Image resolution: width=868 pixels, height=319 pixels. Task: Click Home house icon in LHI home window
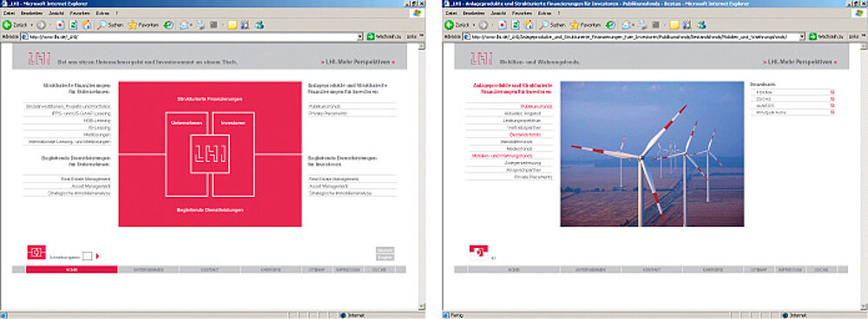point(86,25)
